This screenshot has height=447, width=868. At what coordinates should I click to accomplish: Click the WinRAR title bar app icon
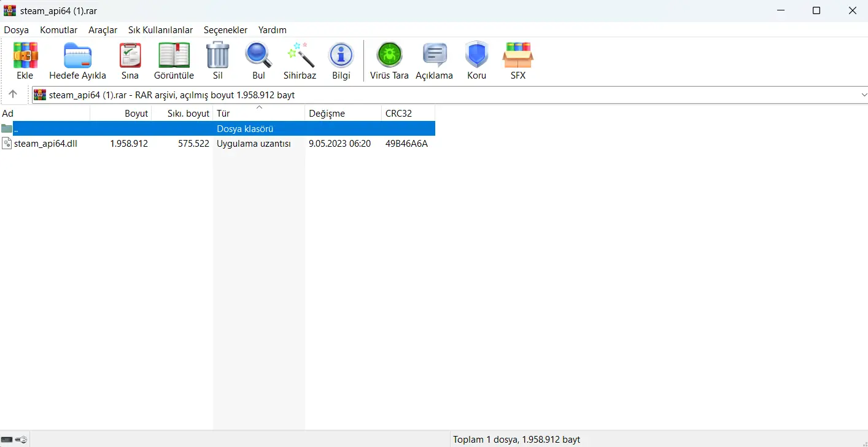[x=10, y=10]
